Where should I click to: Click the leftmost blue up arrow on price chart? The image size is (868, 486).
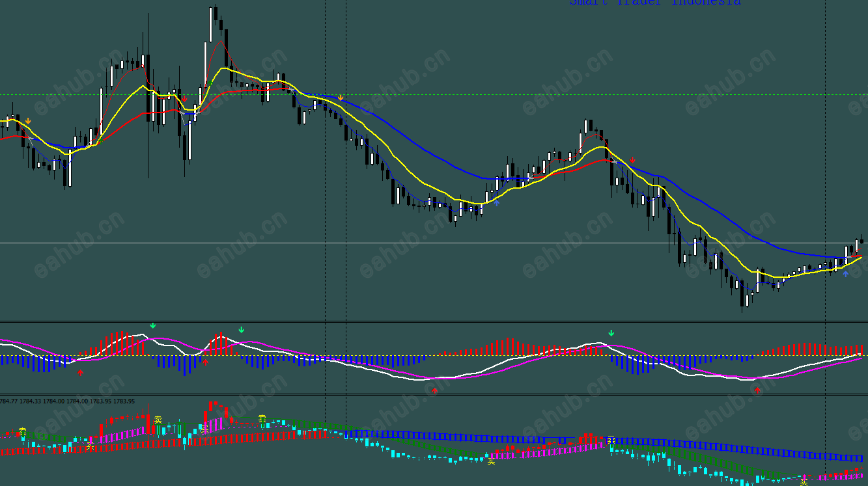(x=497, y=203)
